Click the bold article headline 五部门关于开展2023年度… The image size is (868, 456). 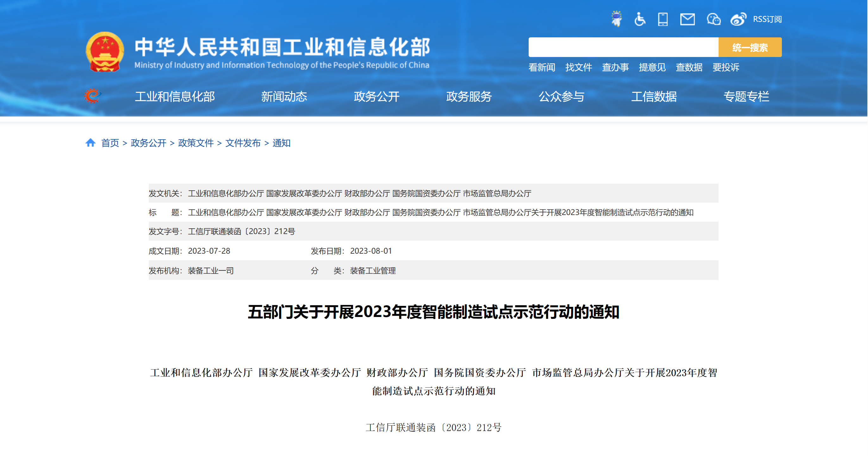coord(434,312)
